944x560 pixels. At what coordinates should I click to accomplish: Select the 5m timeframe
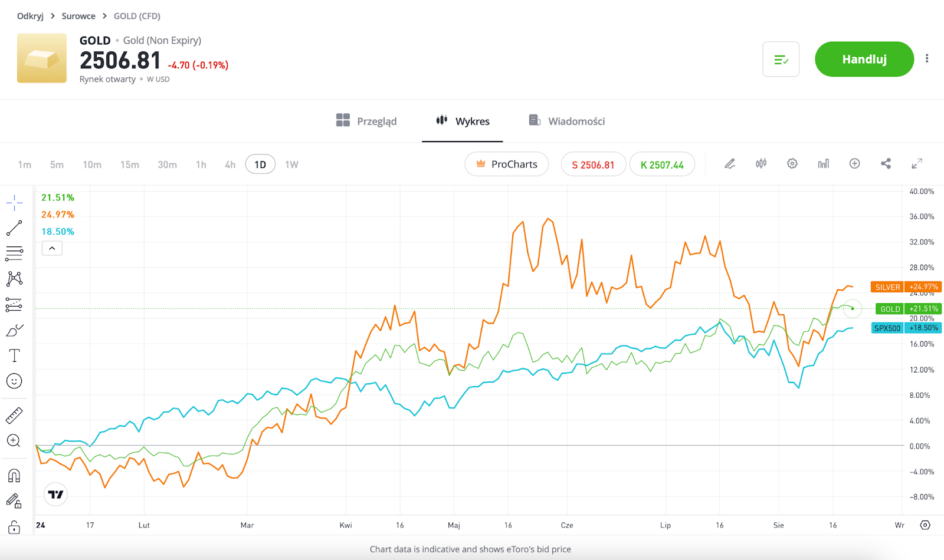[57, 164]
